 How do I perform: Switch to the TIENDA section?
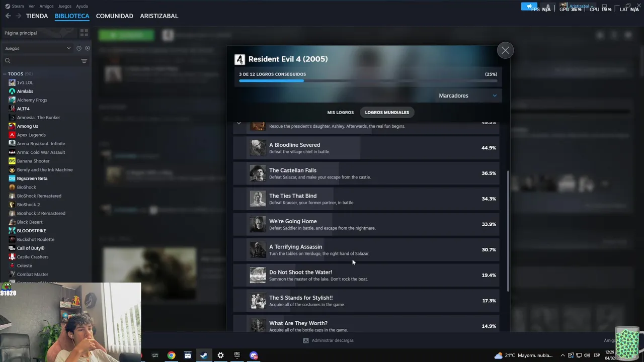click(x=37, y=16)
